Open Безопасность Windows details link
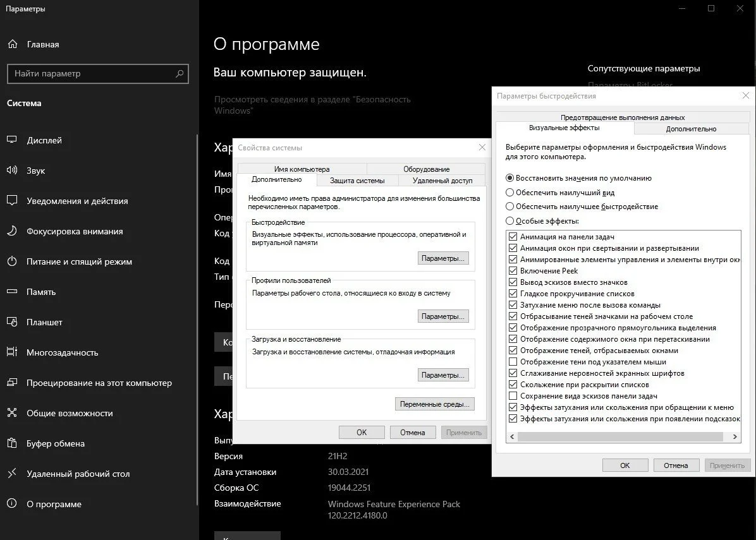756x540 pixels. 312,105
